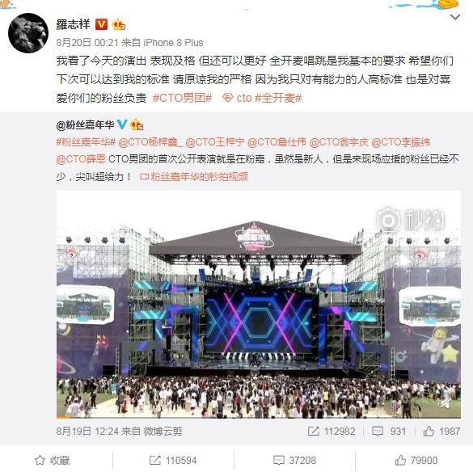Open @粉丝嘉年华 account link

[85, 124]
